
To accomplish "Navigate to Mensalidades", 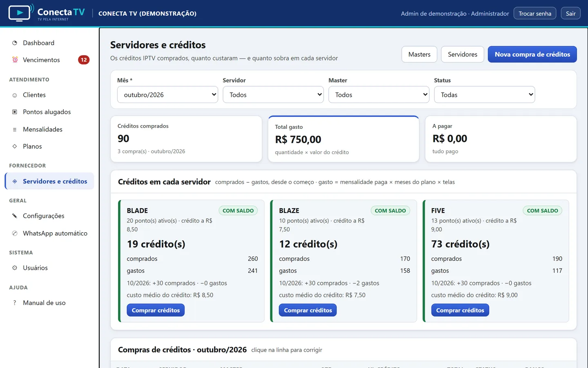I will pos(49,129).
